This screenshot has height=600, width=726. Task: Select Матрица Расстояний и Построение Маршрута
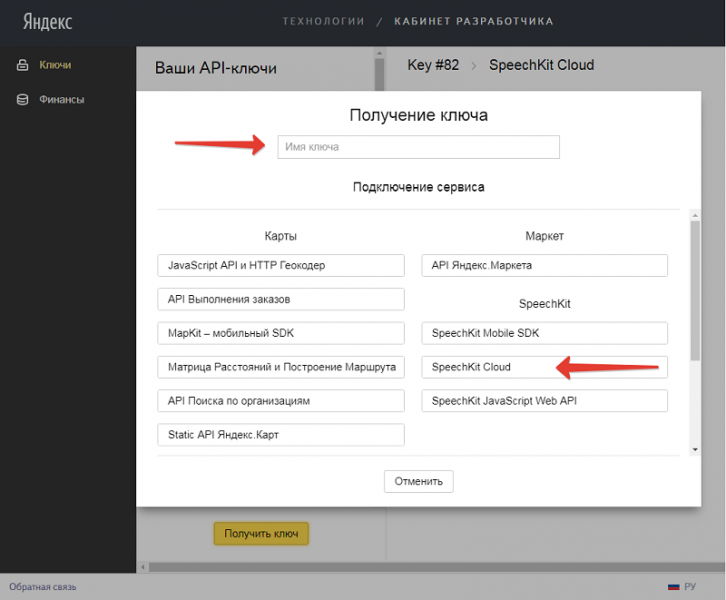coord(281,367)
